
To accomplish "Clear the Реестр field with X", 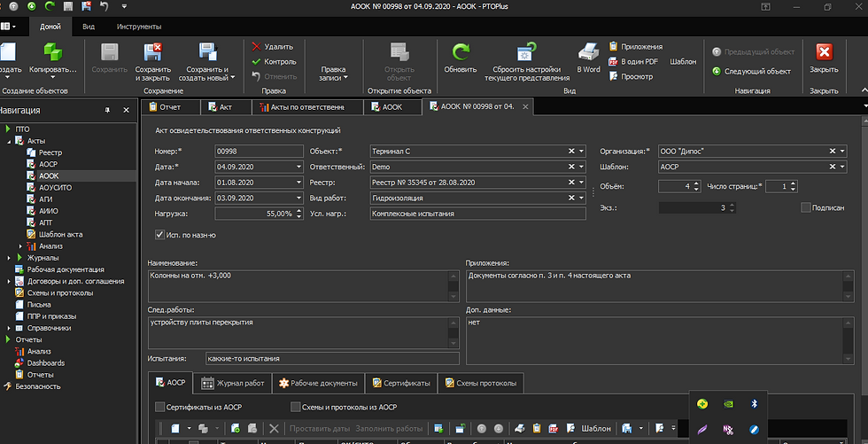I will pos(571,183).
